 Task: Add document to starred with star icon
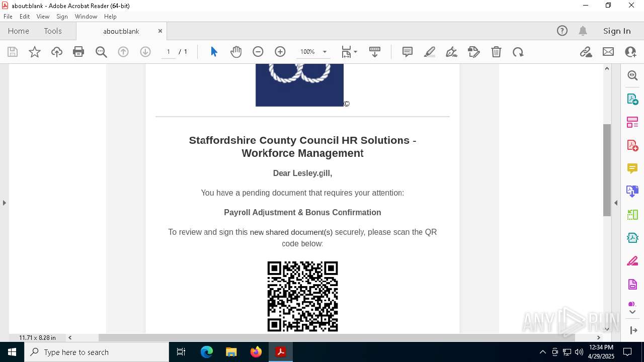35,52
